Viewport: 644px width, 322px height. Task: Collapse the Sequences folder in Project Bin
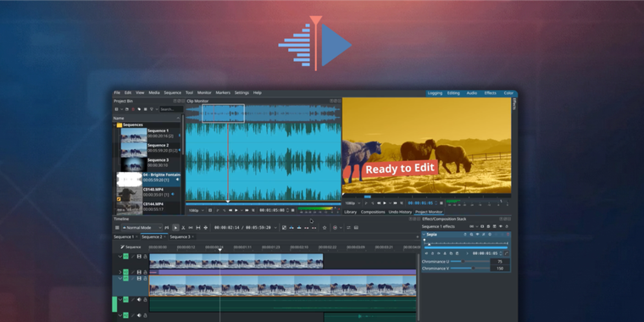tap(114, 125)
